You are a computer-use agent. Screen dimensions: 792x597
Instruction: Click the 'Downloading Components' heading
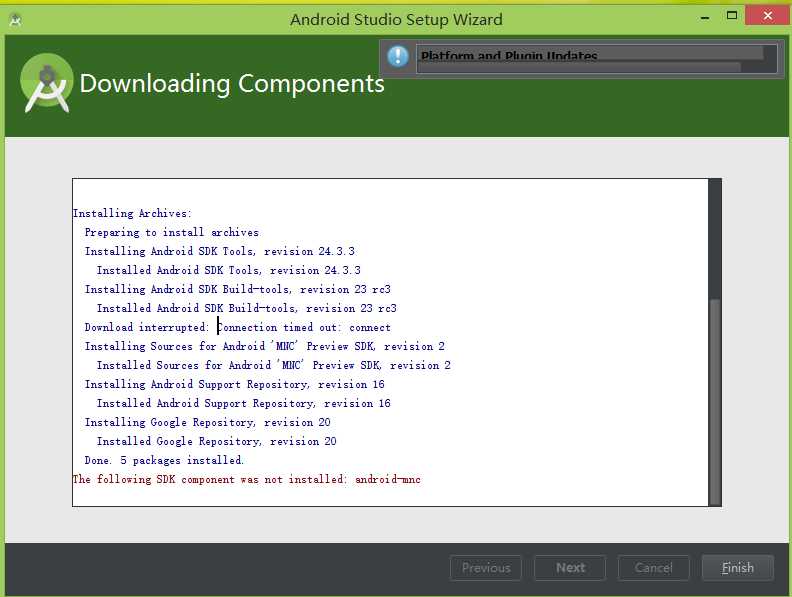232,83
